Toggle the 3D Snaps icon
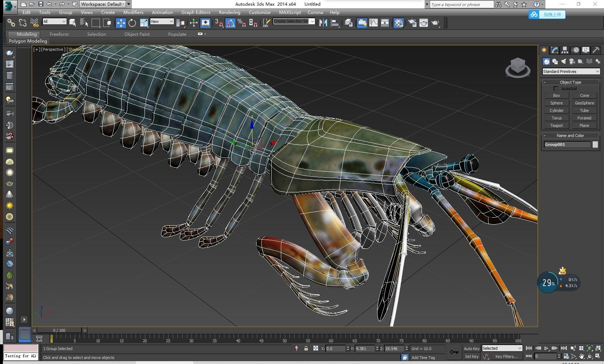604x364 pixels. 219,23
